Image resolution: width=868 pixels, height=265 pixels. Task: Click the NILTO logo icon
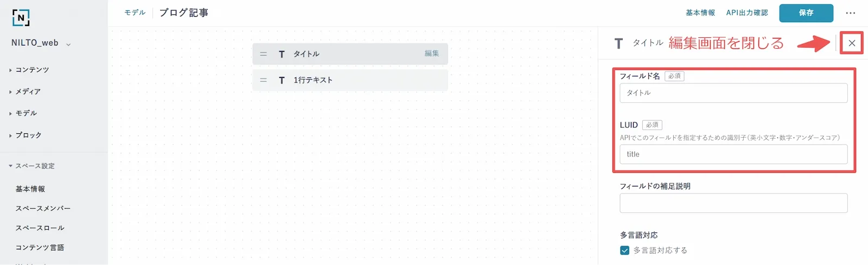pos(21,17)
